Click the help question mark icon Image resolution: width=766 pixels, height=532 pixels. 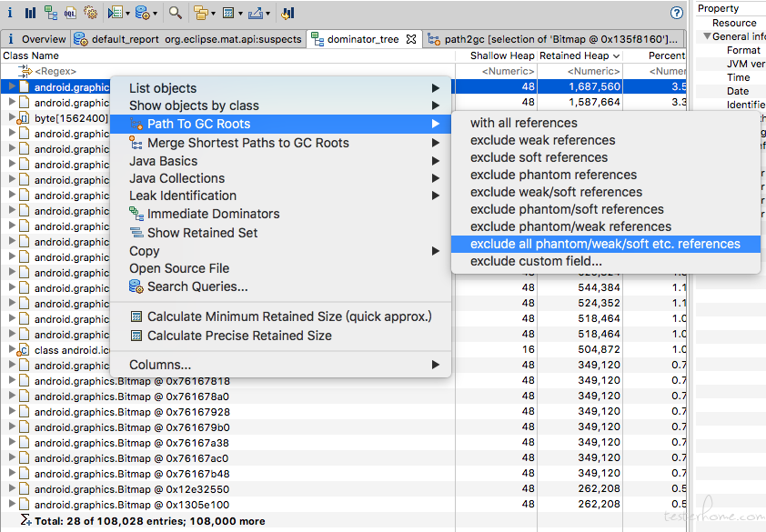click(676, 13)
